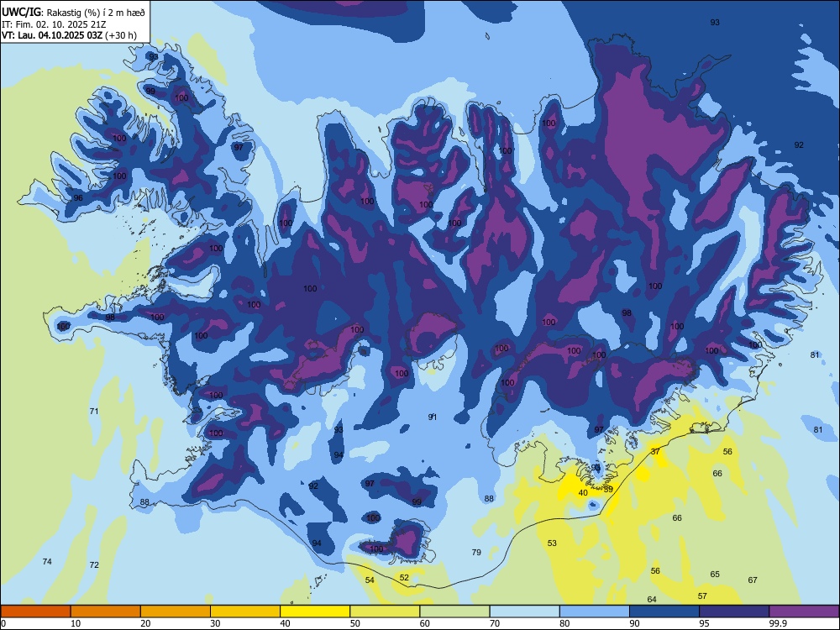Click the legend label 99.9
Screen dimensions: 840x630
[x=778, y=623]
